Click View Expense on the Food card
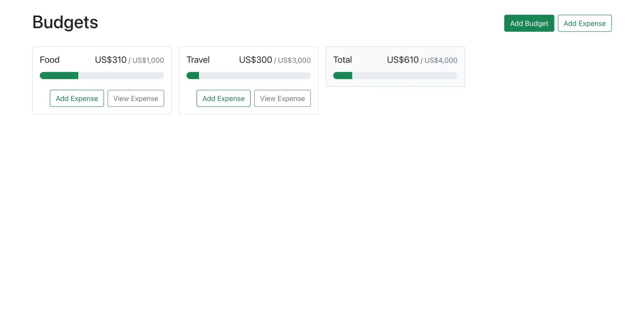The width and height of the screenshot is (644, 331). (136, 98)
